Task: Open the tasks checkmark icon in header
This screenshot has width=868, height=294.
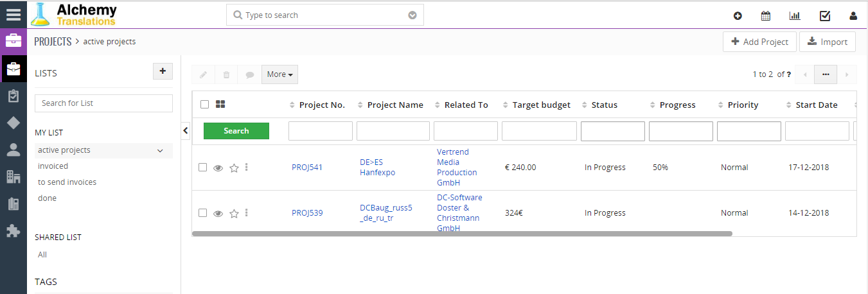Action: pos(825,16)
